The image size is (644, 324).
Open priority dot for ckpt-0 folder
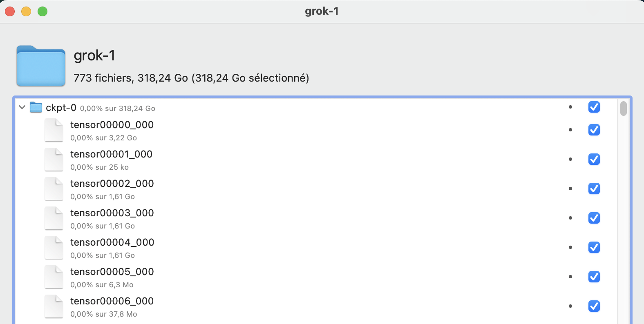(x=570, y=107)
